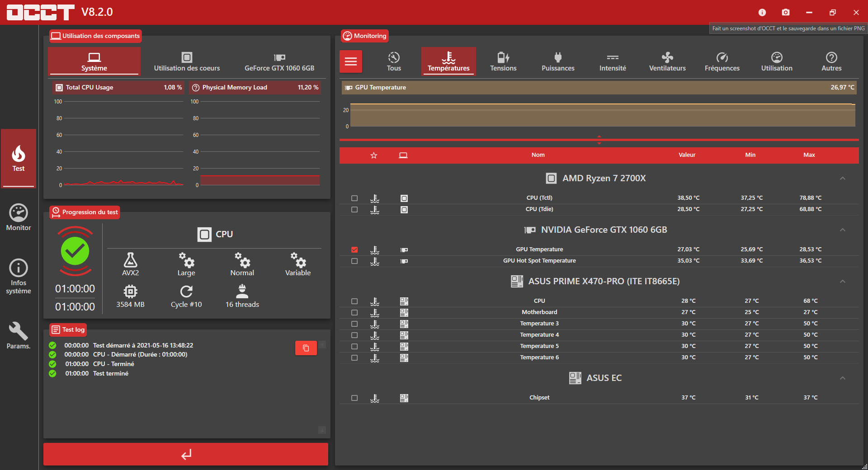
Task: Click the graph display column header icon
Action: tap(403, 155)
